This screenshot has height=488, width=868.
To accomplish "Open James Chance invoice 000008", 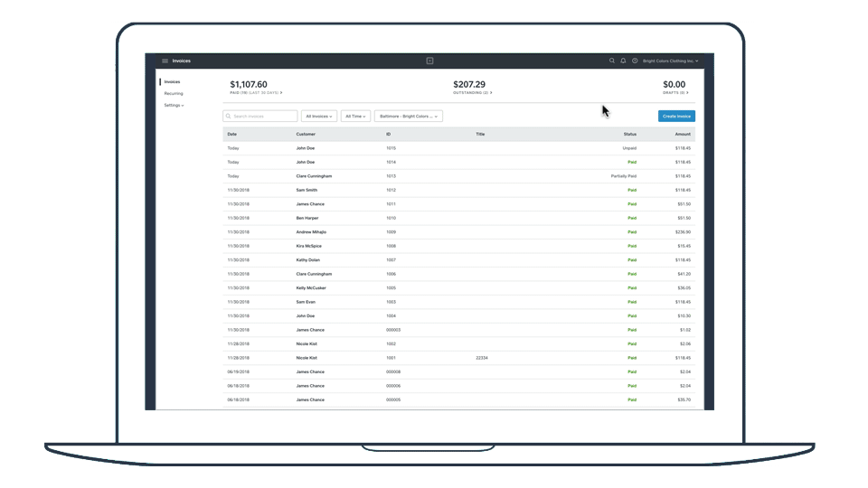I will (459, 371).
